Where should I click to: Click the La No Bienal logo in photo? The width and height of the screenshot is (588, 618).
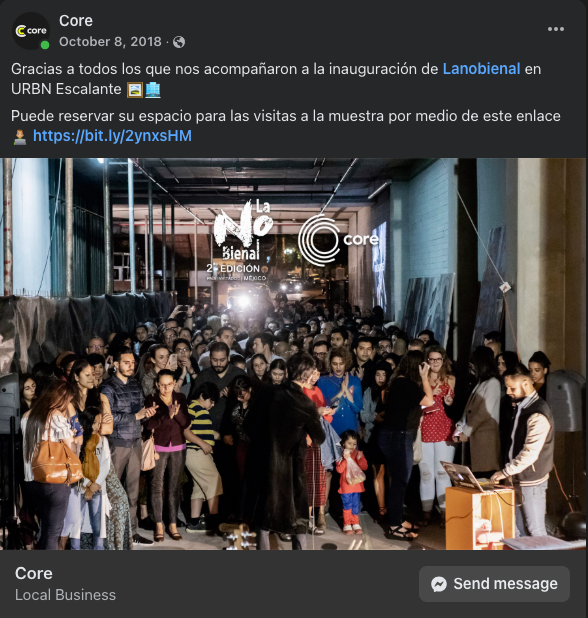click(243, 240)
